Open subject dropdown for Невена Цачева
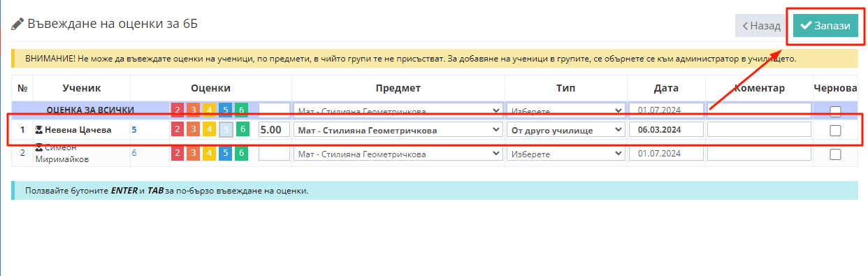The width and height of the screenshot is (868, 276). click(398, 129)
